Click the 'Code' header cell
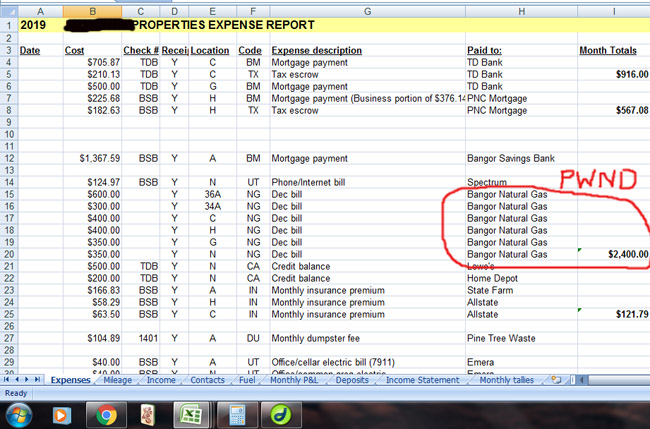 coord(253,51)
